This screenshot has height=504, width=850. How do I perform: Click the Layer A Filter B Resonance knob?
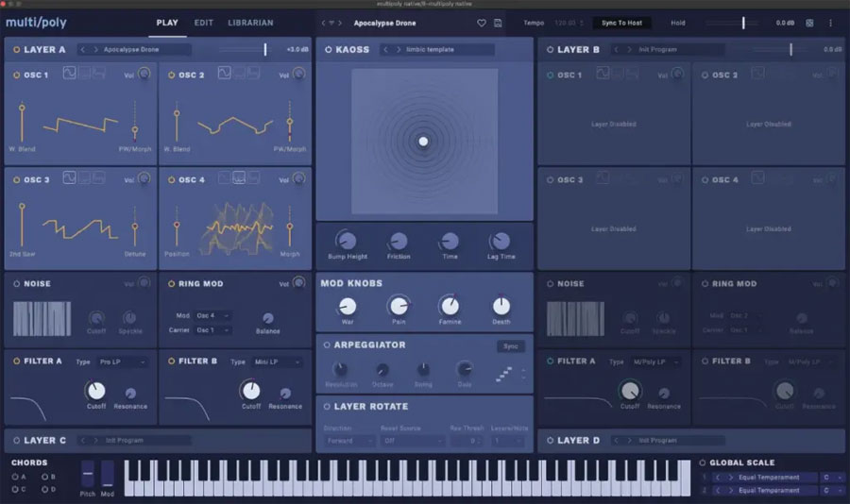285,393
